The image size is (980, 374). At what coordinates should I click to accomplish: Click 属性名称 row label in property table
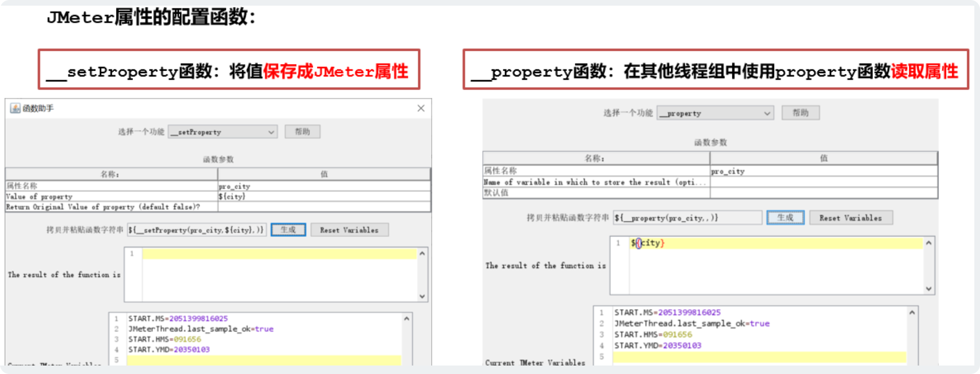pos(500,171)
